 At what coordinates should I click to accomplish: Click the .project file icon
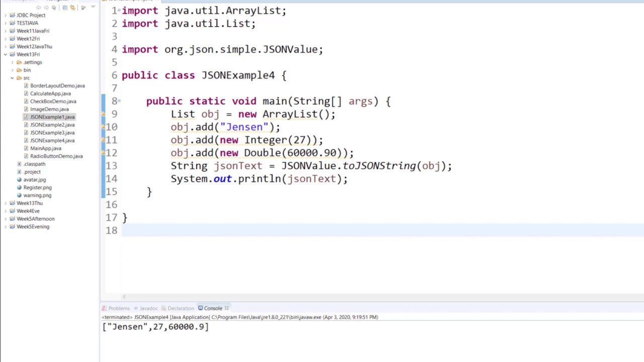(20, 172)
